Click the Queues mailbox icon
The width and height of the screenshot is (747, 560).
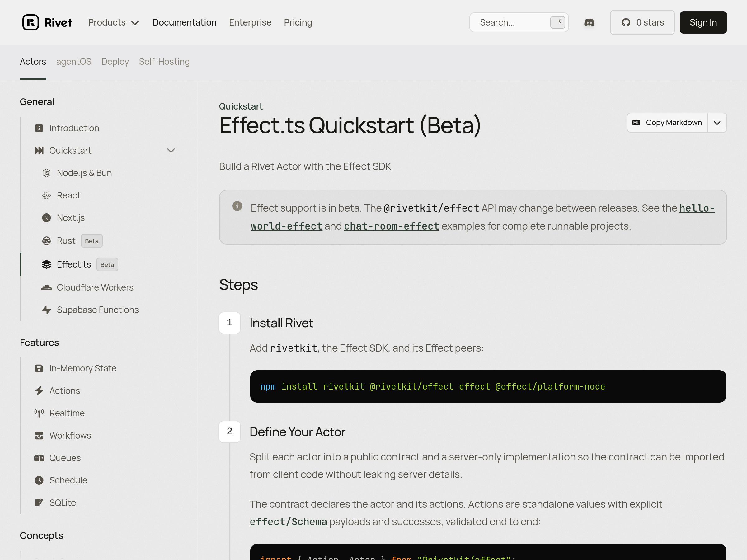click(39, 458)
